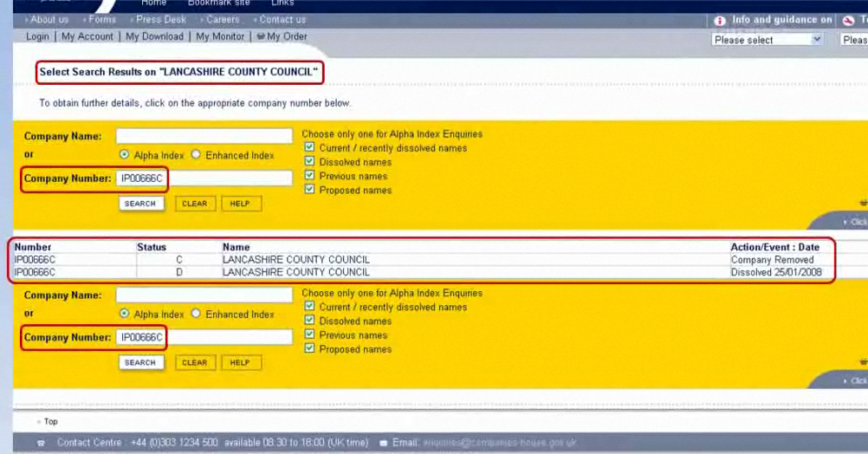Image resolution: width=868 pixels, height=454 pixels.
Task: Click LANCASHIRE COUNTY COUNCIL name in status C row
Action: tap(296, 260)
